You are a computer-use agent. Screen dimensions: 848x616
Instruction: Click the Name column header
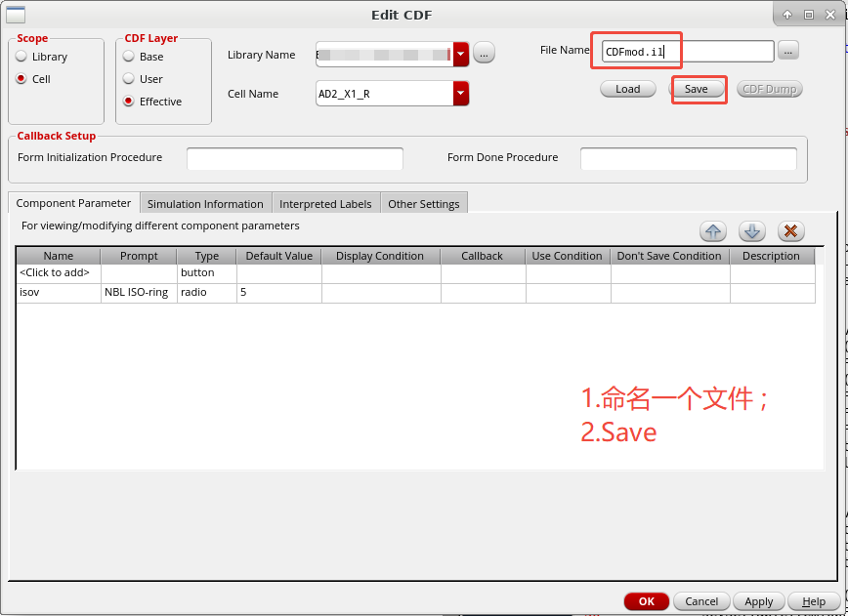(59, 256)
